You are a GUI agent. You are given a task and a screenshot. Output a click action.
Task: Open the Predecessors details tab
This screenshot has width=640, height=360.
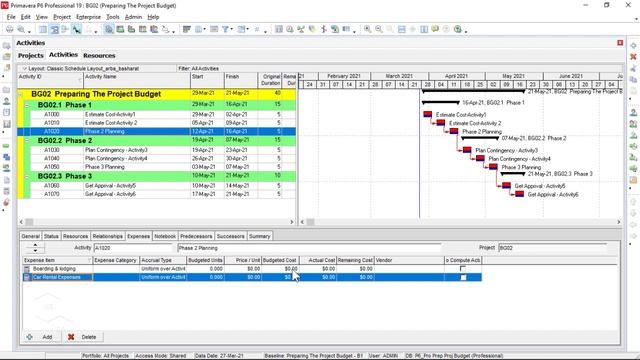coord(196,236)
